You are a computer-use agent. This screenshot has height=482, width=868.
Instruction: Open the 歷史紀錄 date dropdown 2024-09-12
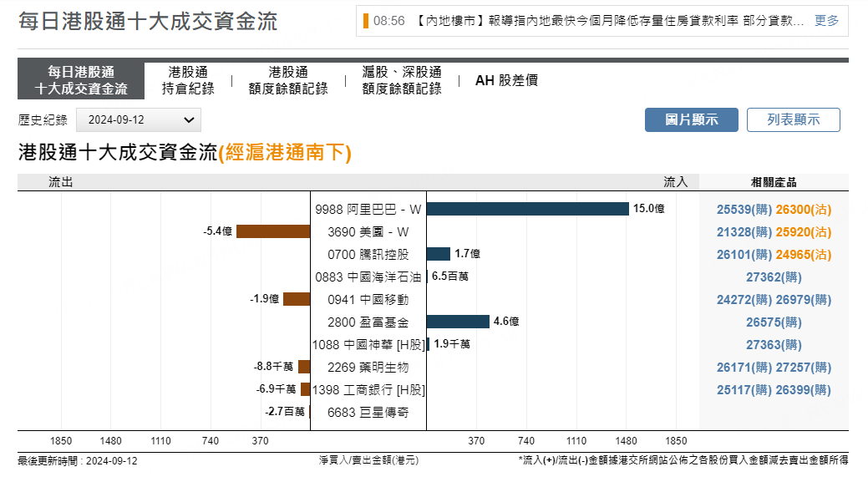139,120
